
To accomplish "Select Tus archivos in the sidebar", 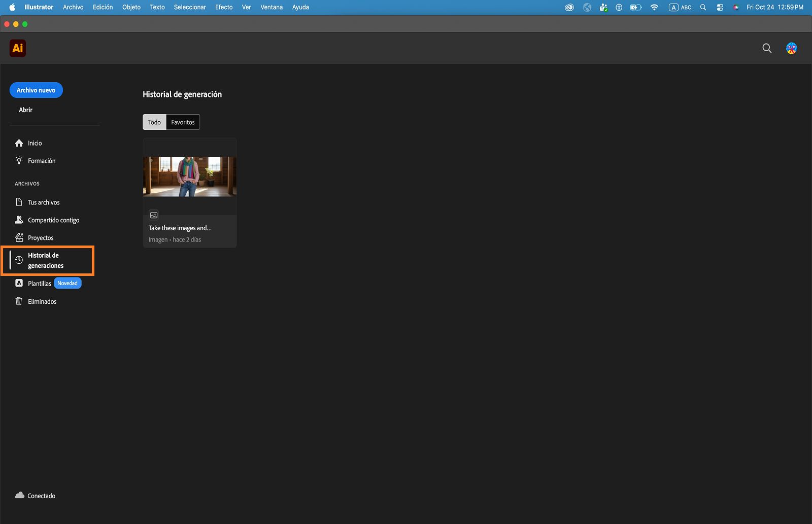I will [43, 202].
